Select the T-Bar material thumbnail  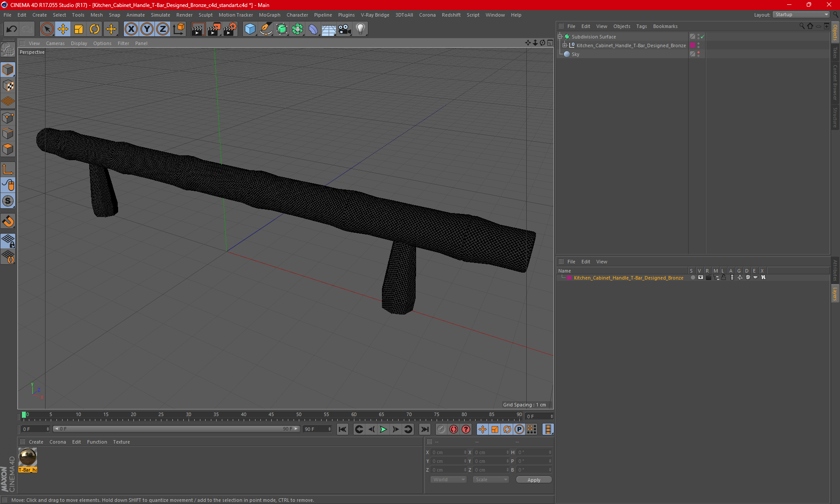[28, 458]
